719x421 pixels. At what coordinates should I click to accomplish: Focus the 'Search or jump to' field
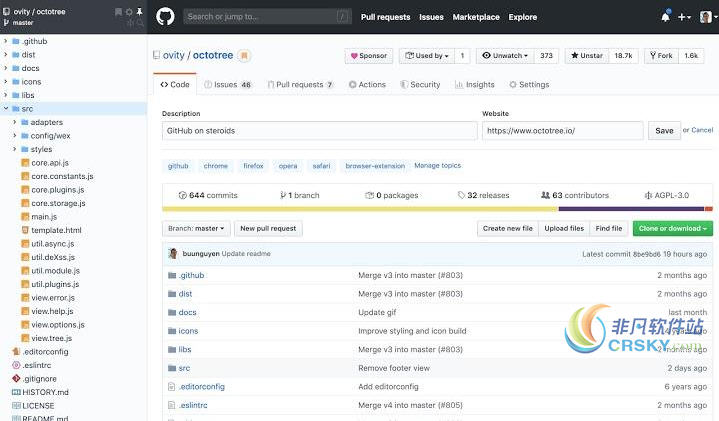click(267, 17)
